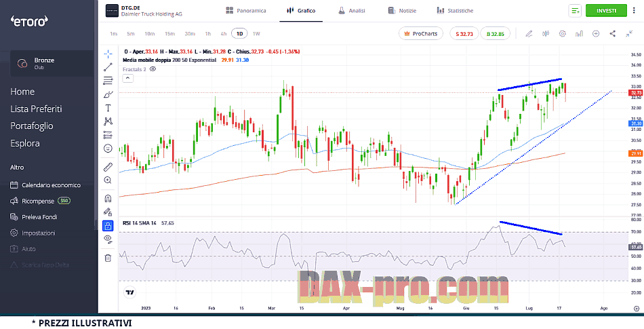The width and height of the screenshot is (644, 329).
Task: Toggle stay-in-drawing-mode pencil lock
Action: (108, 212)
